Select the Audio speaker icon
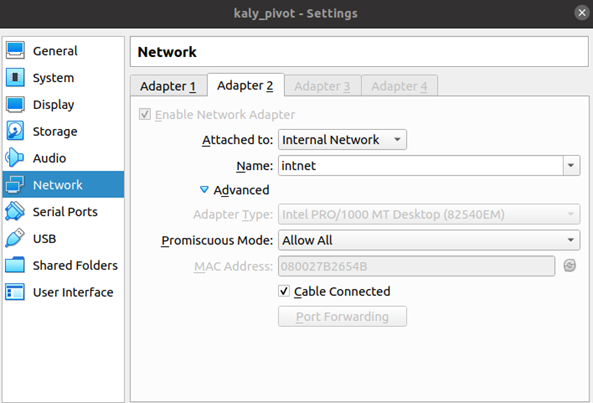The image size is (593, 403). 15,158
